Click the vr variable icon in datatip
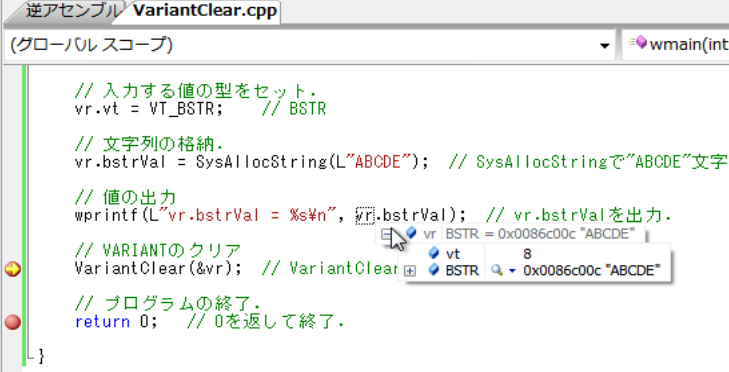Screen dimensions: 729x372 [x=411, y=233]
